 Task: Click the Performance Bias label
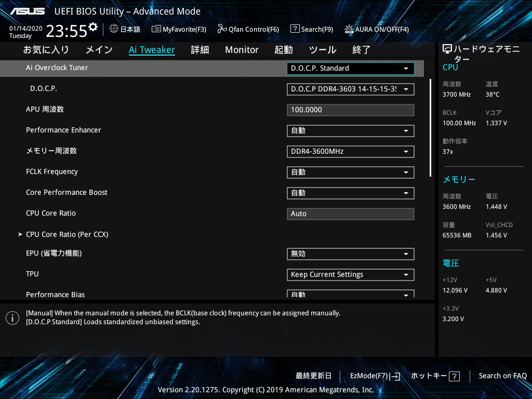55,295
